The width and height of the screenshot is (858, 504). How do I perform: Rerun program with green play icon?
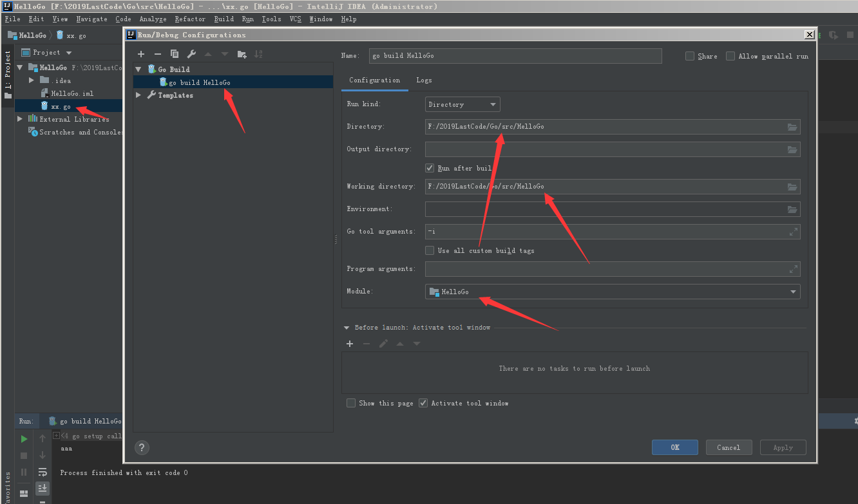coord(24,439)
